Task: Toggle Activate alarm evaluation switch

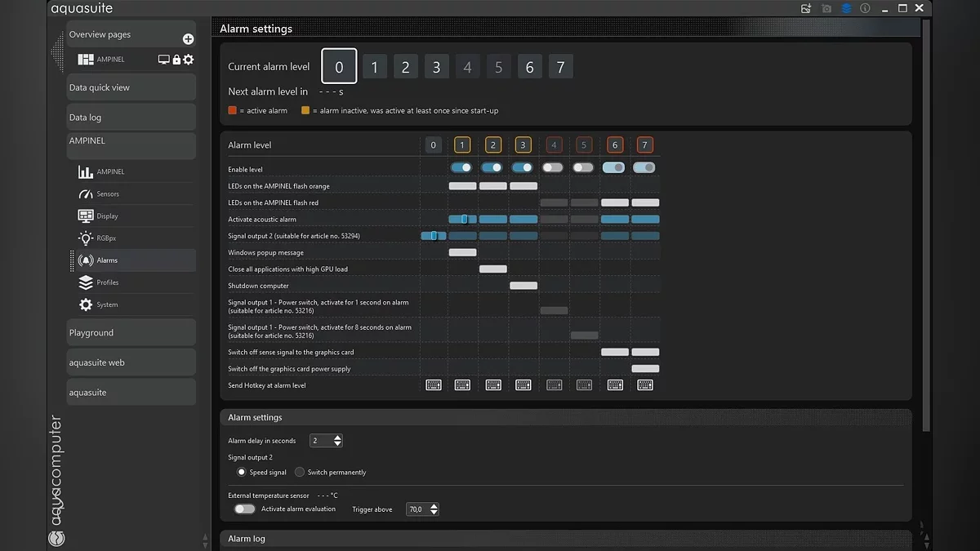Action: tap(244, 509)
